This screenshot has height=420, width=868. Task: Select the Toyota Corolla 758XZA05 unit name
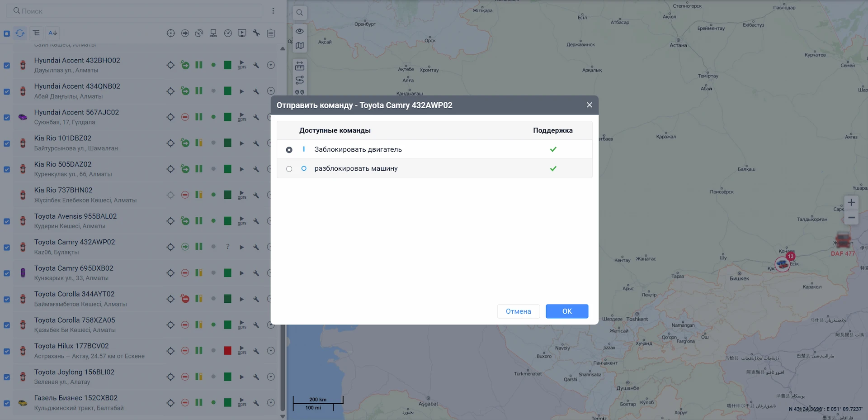click(75, 320)
